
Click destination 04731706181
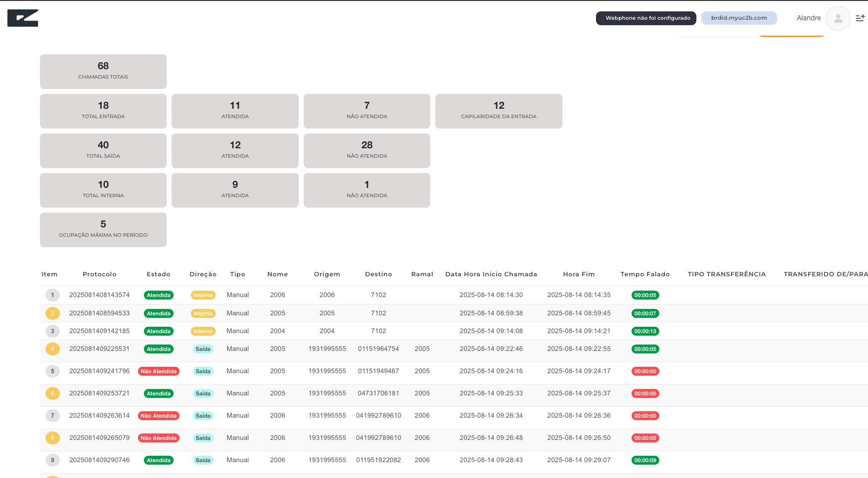378,393
